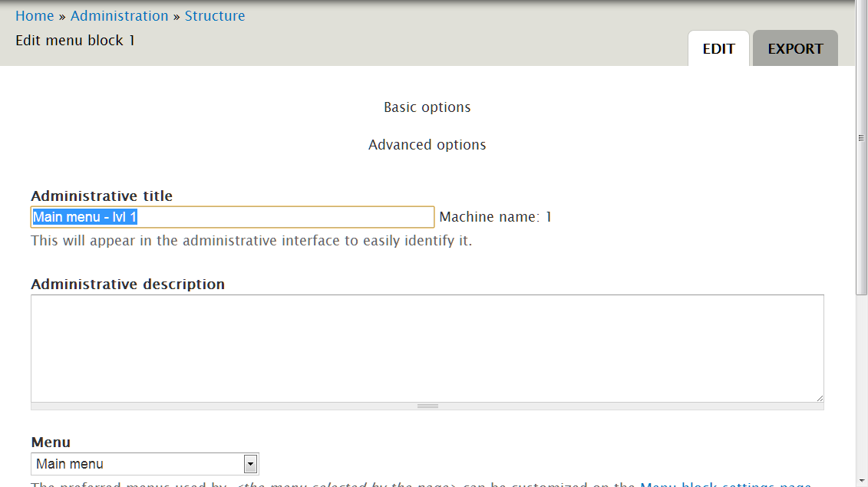The image size is (868, 487).
Task: Click the Machine name label
Action: pyautogui.click(x=494, y=217)
